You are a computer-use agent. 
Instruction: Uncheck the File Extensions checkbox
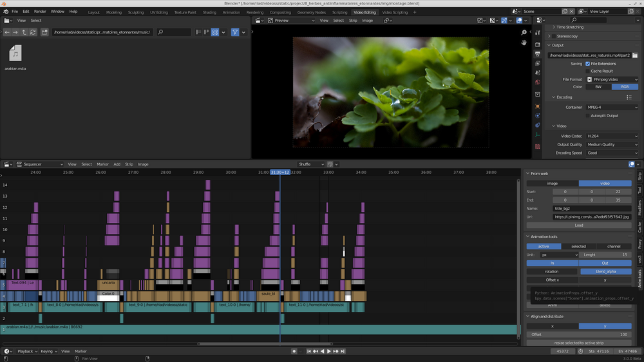(x=587, y=64)
